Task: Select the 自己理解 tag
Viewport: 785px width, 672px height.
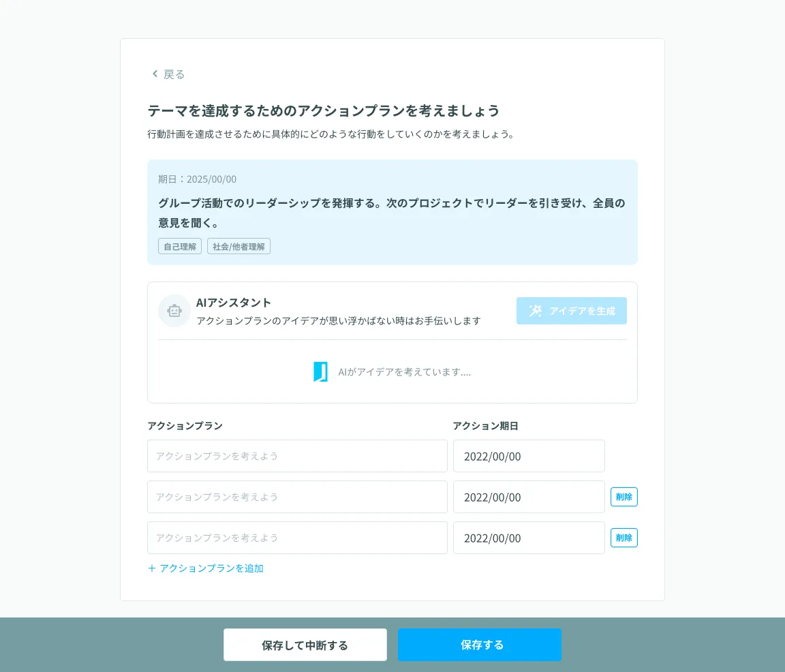Action: coord(180,246)
